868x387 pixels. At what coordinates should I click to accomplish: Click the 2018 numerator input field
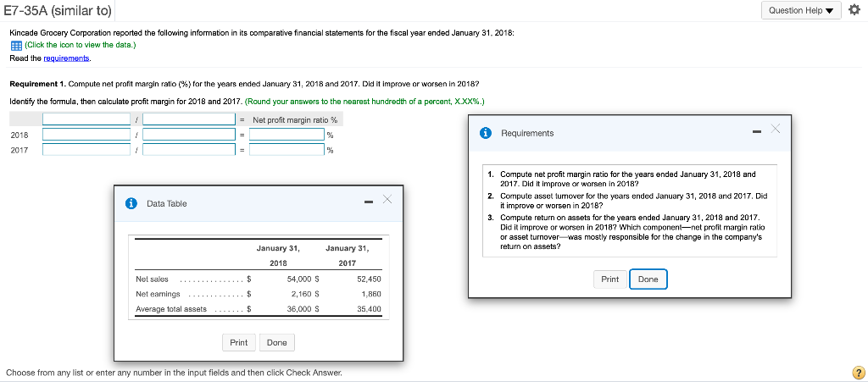(86, 135)
